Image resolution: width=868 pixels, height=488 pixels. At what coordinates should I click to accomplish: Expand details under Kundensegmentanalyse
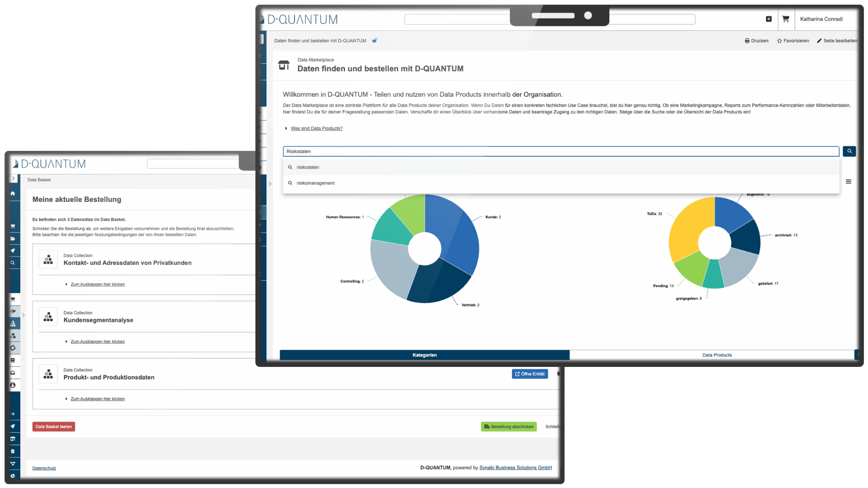tap(97, 342)
